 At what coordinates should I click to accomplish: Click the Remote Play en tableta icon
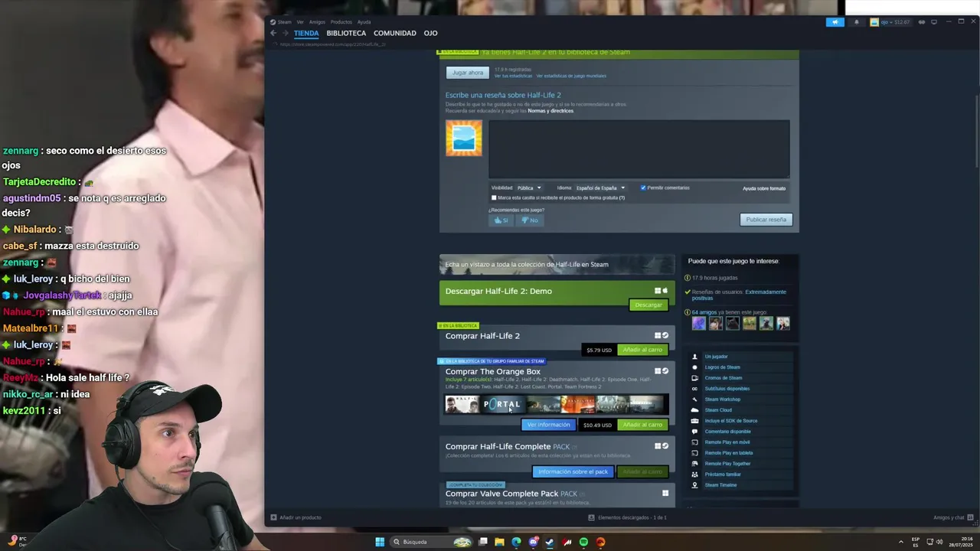click(695, 453)
